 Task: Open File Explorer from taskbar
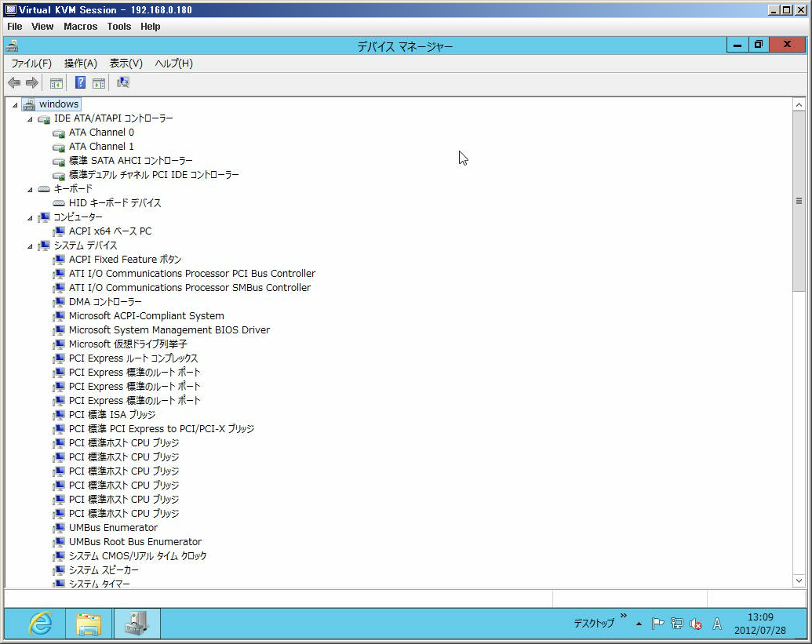click(89, 624)
